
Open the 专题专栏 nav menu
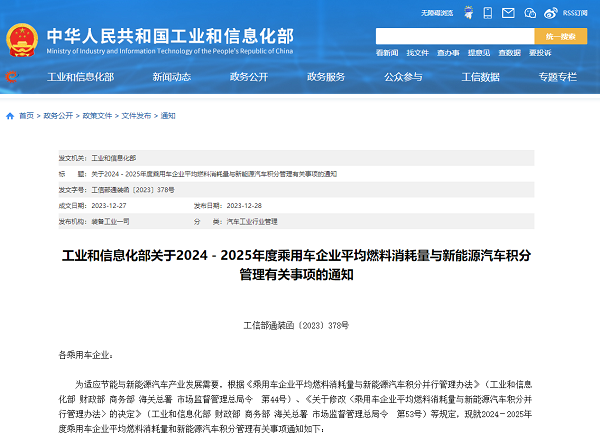(558, 77)
